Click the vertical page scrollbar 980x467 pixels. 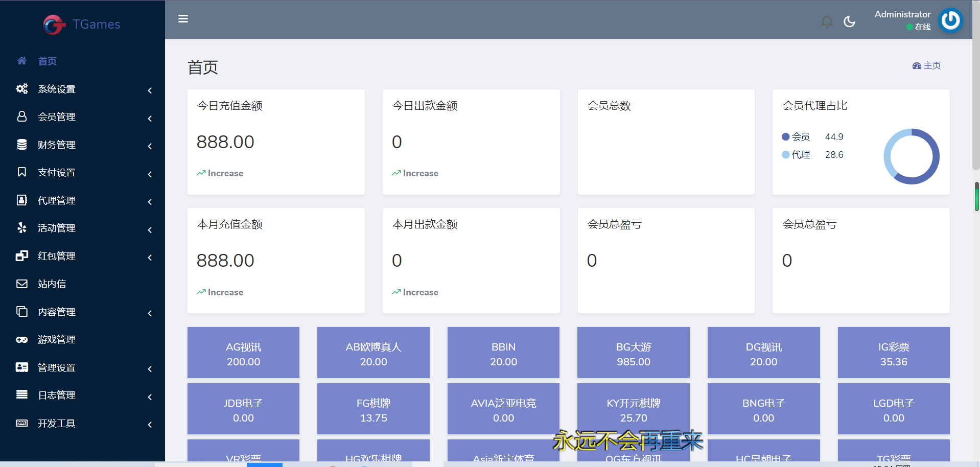pyautogui.click(x=976, y=102)
